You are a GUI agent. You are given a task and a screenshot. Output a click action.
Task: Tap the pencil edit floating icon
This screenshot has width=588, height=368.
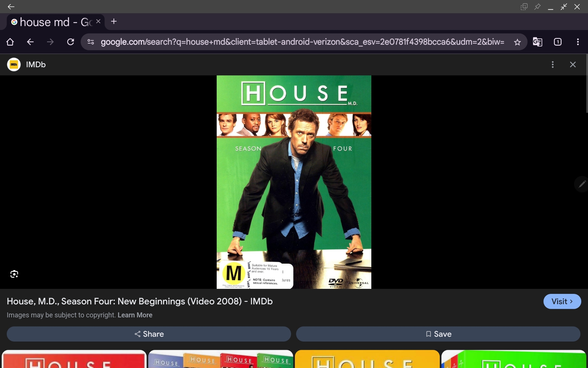582,184
